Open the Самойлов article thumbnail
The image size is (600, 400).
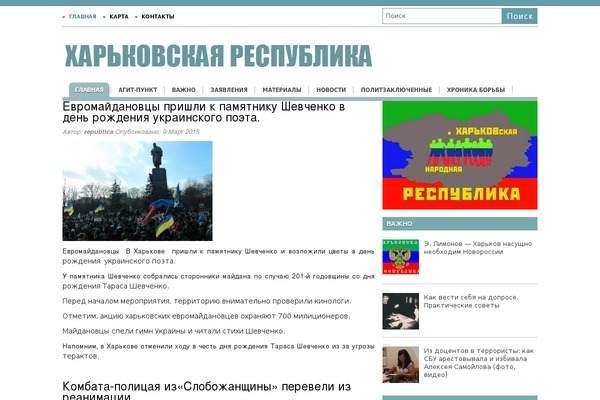tap(401, 365)
